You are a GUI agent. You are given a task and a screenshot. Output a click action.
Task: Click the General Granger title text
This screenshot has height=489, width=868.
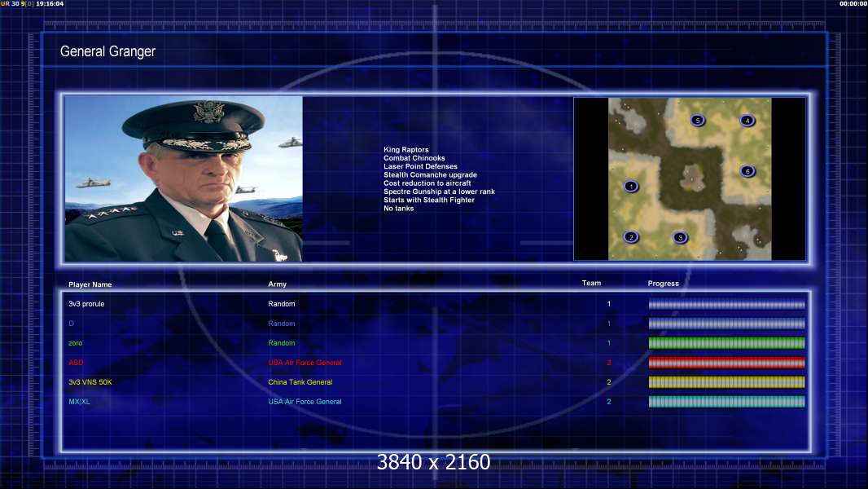coord(107,51)
